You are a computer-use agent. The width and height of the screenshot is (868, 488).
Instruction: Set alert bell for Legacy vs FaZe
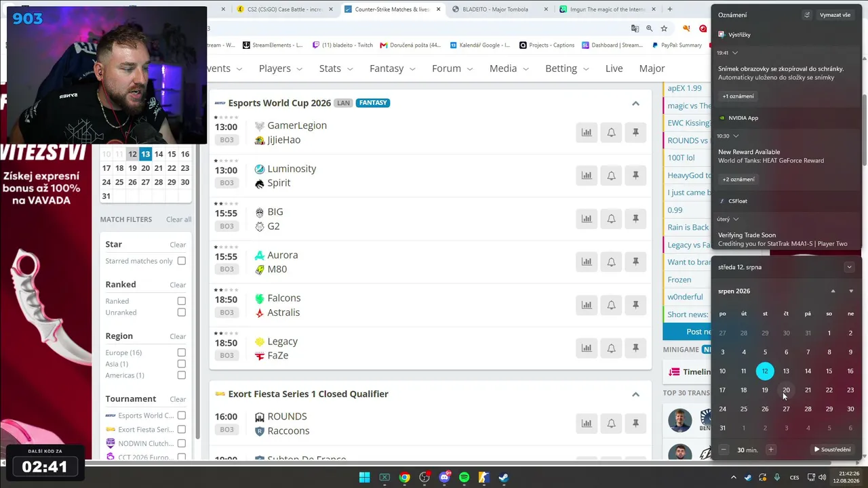(611, 348)
